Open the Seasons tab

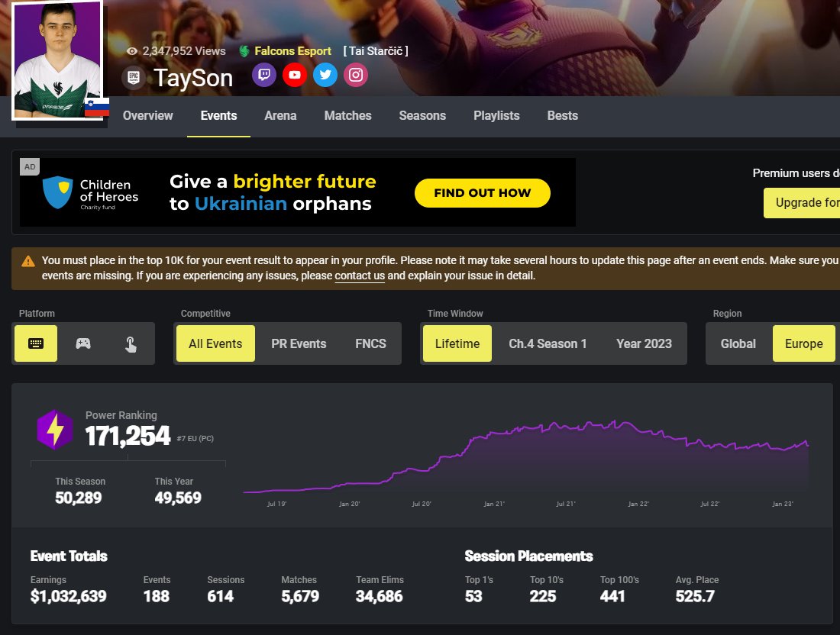coord(422,116)
